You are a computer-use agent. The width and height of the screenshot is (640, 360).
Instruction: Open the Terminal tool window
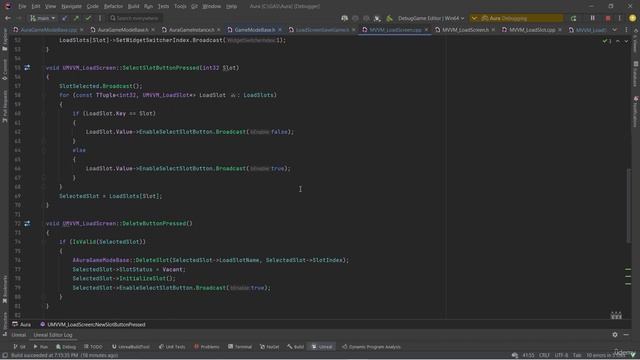click(x=240, y=347)
